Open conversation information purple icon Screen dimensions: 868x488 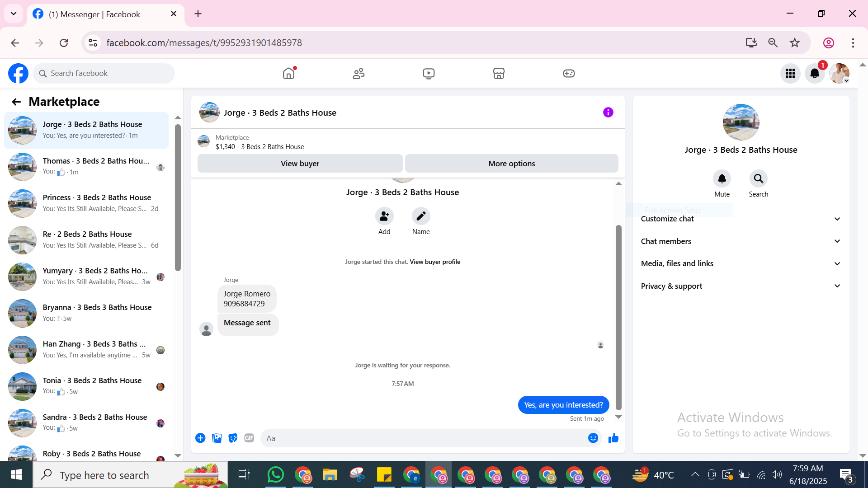click(x=608, y=112)
